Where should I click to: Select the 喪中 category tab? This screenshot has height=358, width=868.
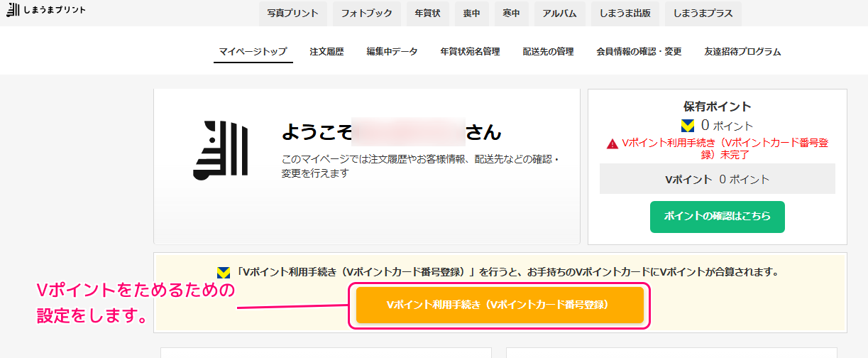point(472,13)
